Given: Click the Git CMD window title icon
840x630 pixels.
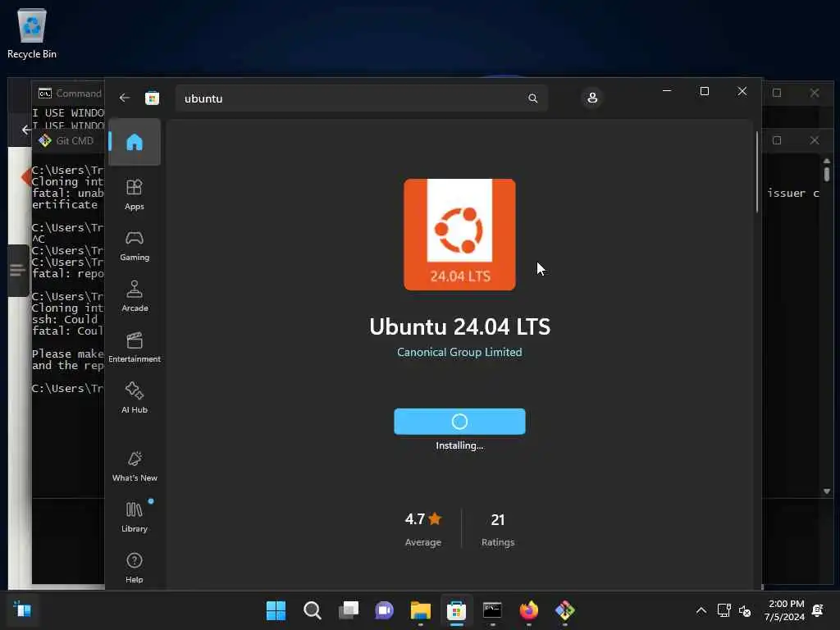Looking at the screenshot, I should click(x=45, y=140).
